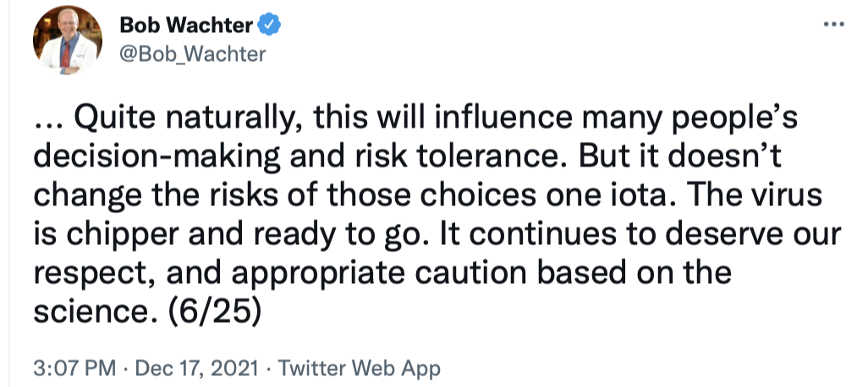Click the display name Bob Wachter
The height and width of the screenshot is (387, 868).
187,26
